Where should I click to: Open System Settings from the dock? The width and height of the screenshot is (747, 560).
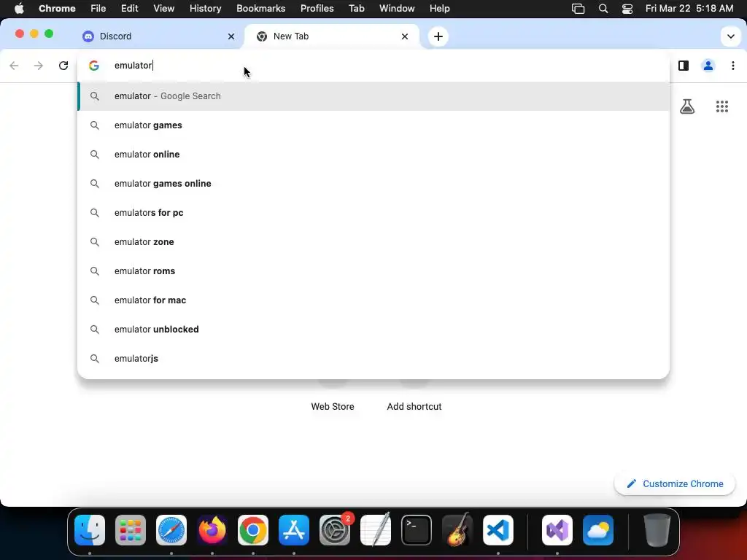335,530
